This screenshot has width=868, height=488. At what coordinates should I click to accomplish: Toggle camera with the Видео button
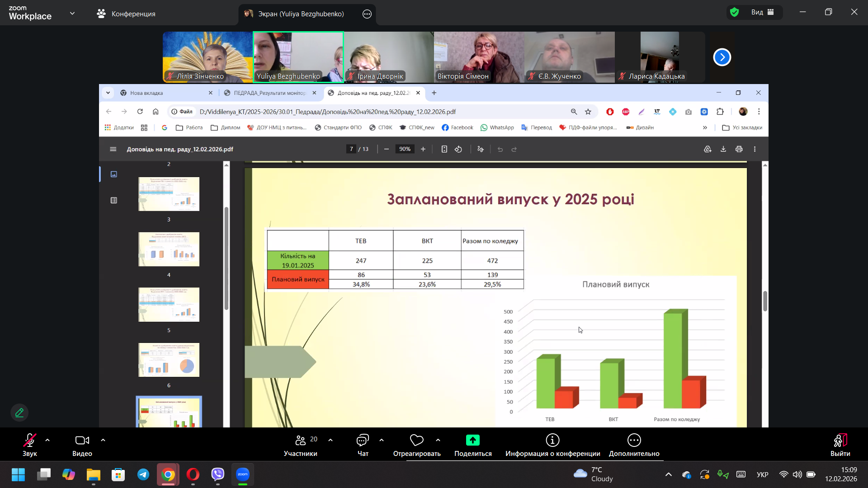(x=82, y=440)
